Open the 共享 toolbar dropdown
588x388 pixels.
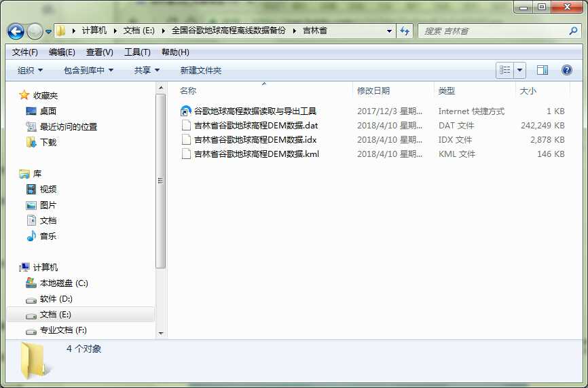(x=147, y=70)
